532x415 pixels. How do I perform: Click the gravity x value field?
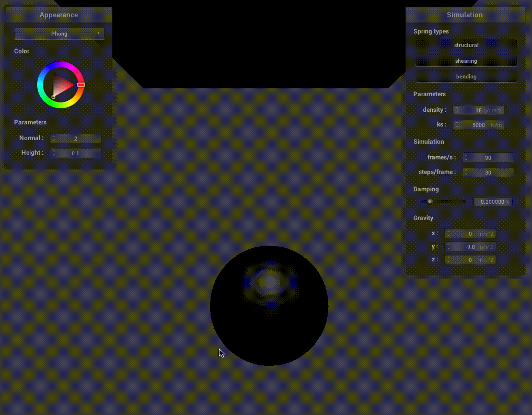470,234
